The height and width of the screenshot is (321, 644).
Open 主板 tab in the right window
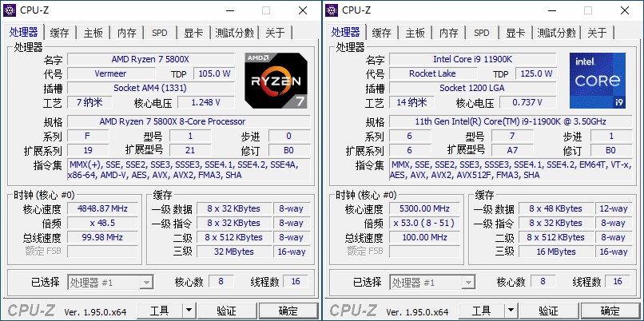tap(415, 33)
